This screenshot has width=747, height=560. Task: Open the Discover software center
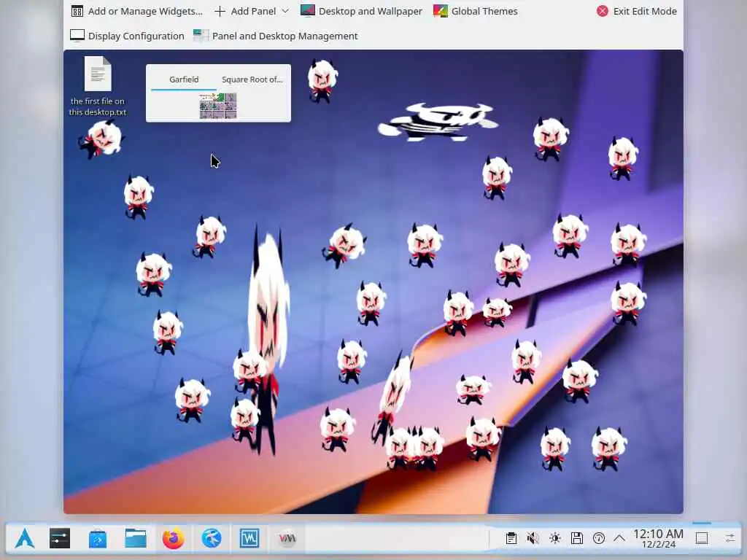point(98,539)
